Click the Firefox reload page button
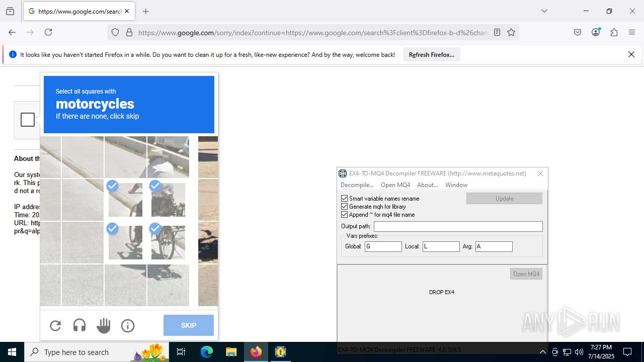Viewport: 644px width, 362px height. [x=48, y=32]
